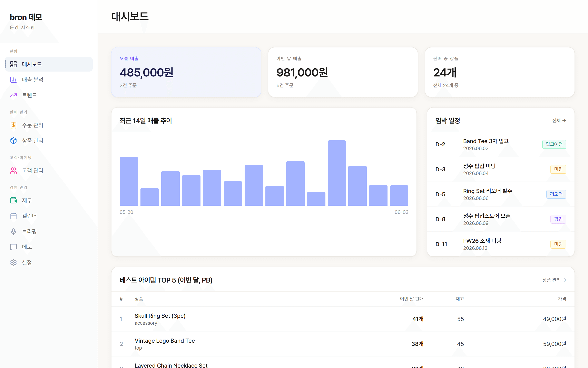
Task: Click 59,000원 price cell
Action: coord(555,344)
